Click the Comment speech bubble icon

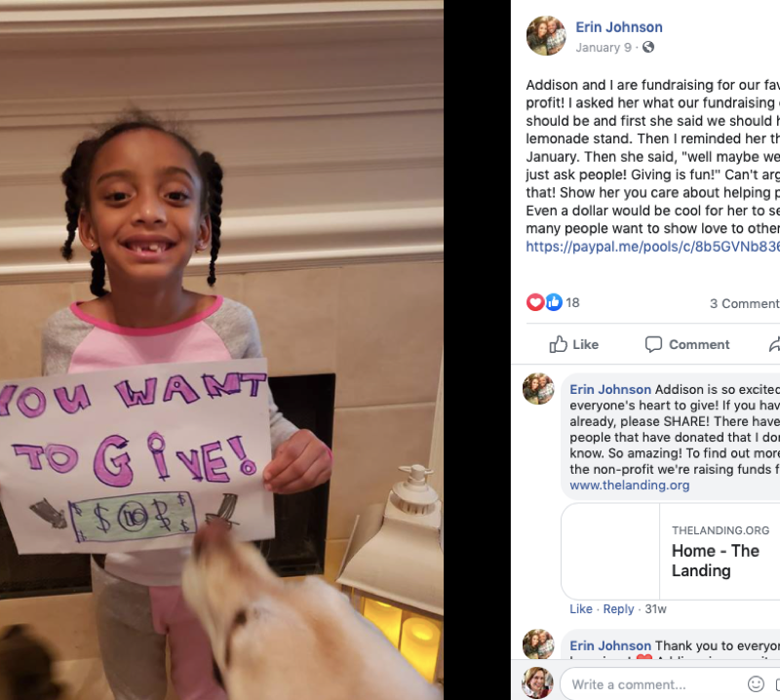point(653,344)
